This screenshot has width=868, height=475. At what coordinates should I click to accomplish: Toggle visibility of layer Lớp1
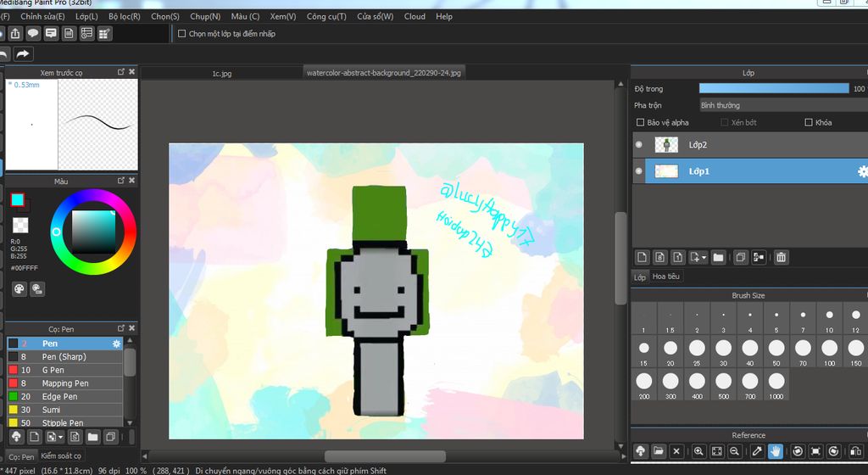pos(639,171)
